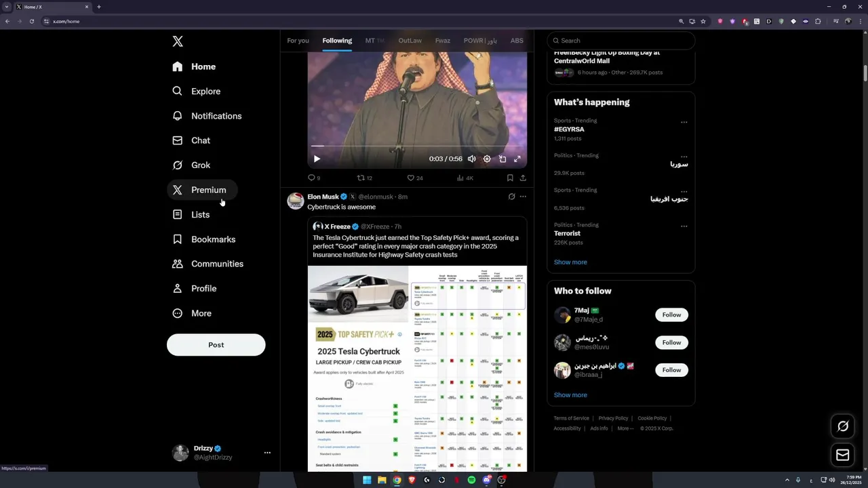Open more options for جنوب افريقيا trend
The height and width of the screenshot is (488, 868).
684,192
